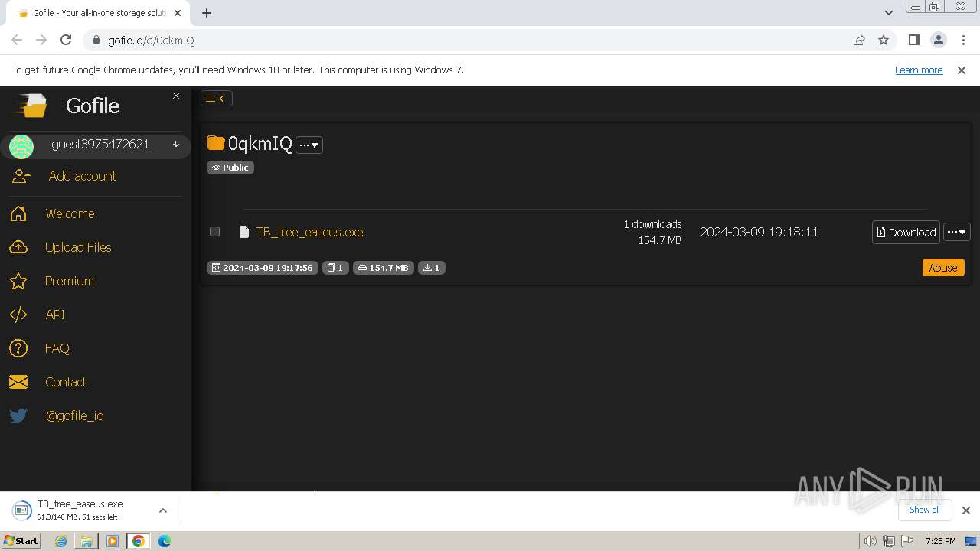Image resolution: width=980 pixels, height=551 pixels.
Task: Click the volume speaker tray icon
Action: click(870, 541)
